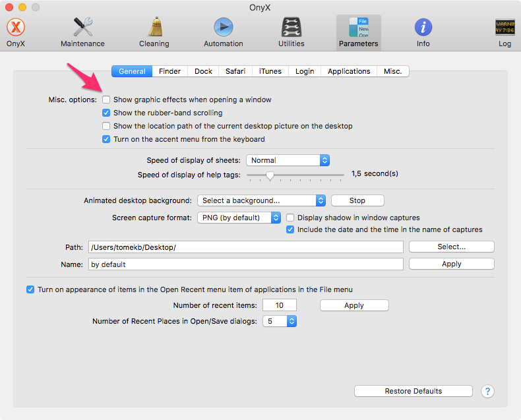The image size is (521, 420).
Task: Switch to the General tab
Action: pyautogui.click(x=132, y=71)
